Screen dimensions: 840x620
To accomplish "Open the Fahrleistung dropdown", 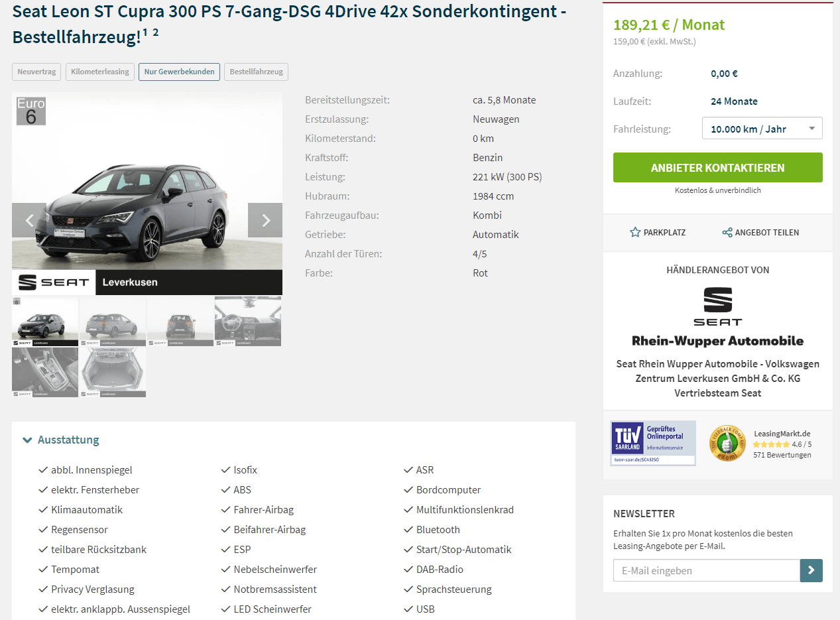I will click(x=762, y=129).
